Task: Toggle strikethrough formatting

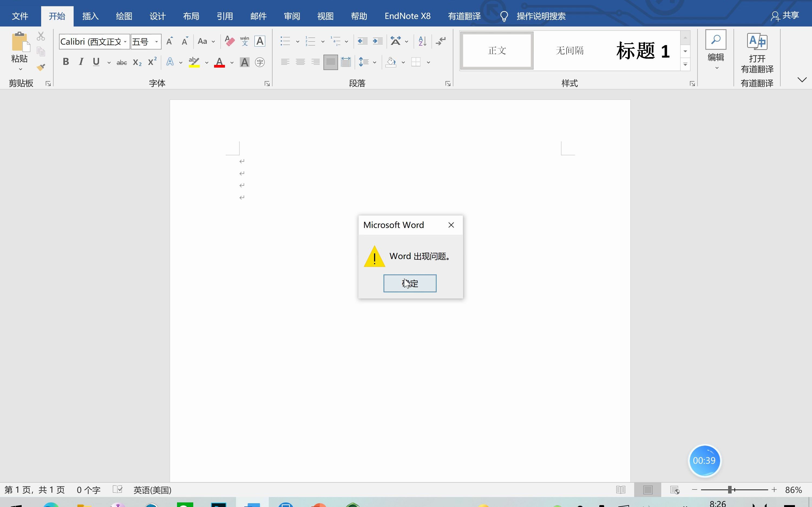Action: click(122, 62)
